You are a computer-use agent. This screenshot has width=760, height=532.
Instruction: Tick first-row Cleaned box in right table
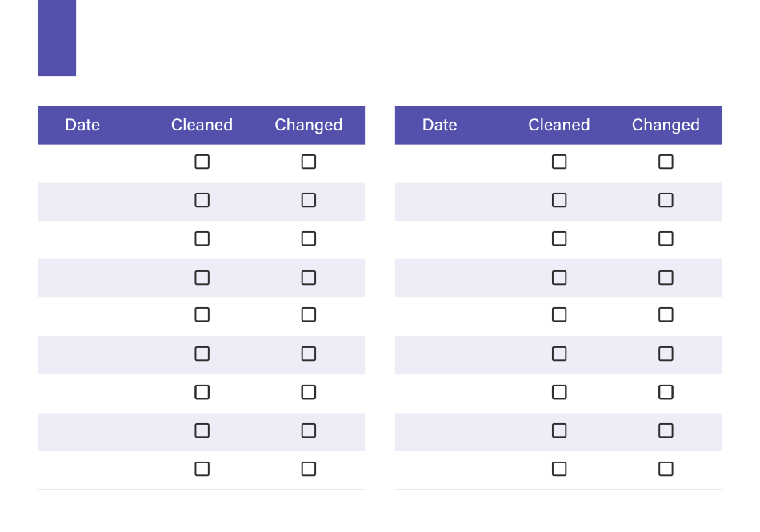(x=559, y=162)
